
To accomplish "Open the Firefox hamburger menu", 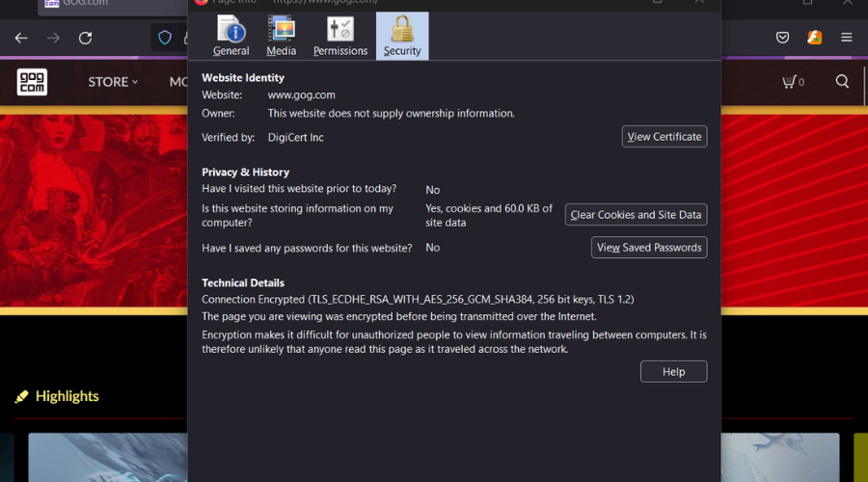I will [x=847, y=38].
